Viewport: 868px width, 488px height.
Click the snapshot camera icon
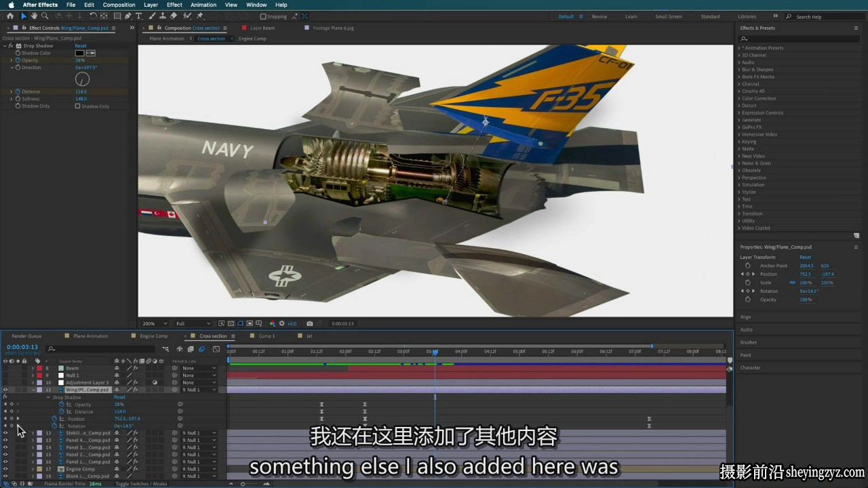coord(310,323)
